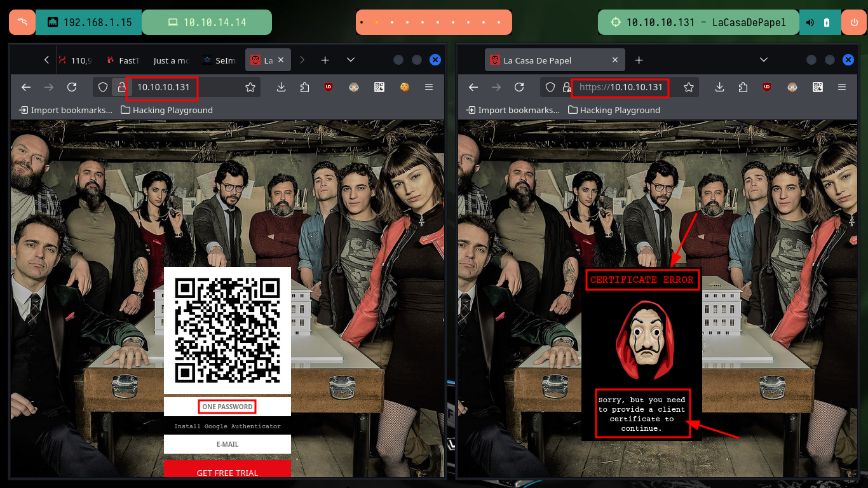Switch to the 'Just a mo' tab

171,60
